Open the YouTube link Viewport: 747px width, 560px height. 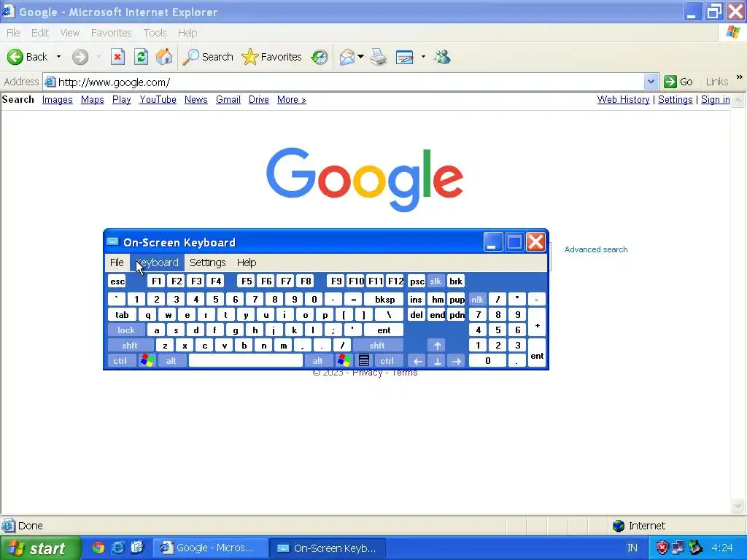[158, 99]
